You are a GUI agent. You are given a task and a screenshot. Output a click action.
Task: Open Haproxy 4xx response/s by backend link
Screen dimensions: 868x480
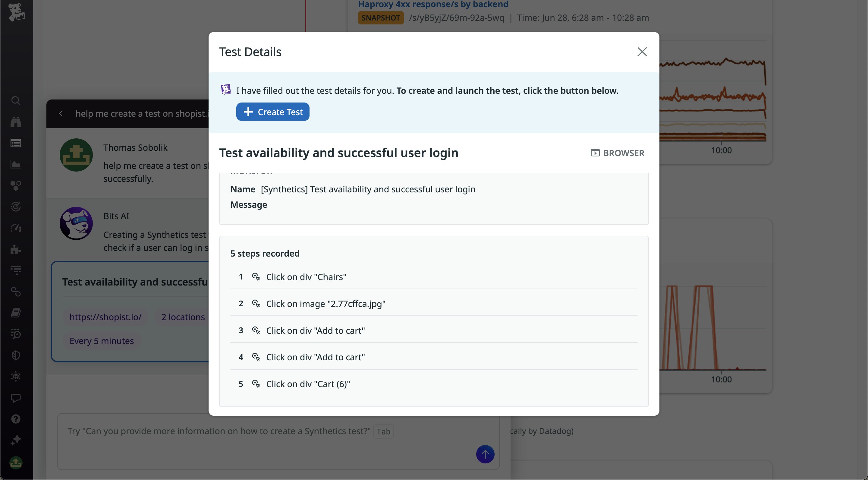coord(433,5)
